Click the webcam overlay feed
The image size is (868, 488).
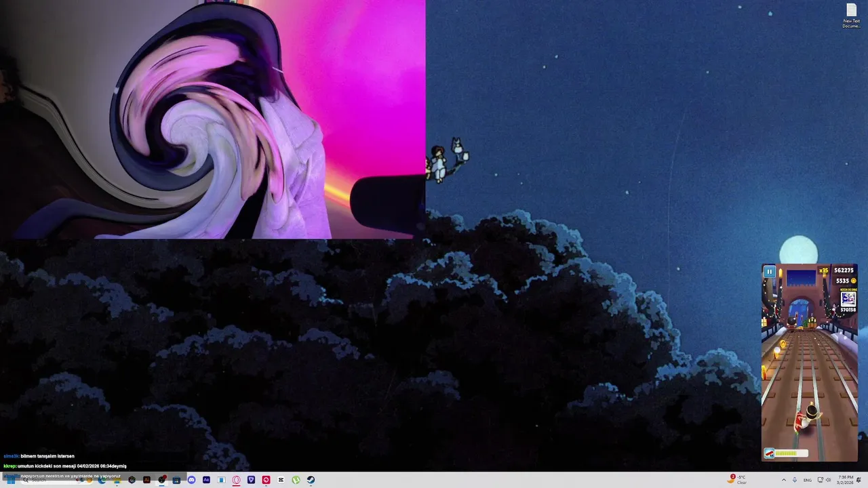212,119
